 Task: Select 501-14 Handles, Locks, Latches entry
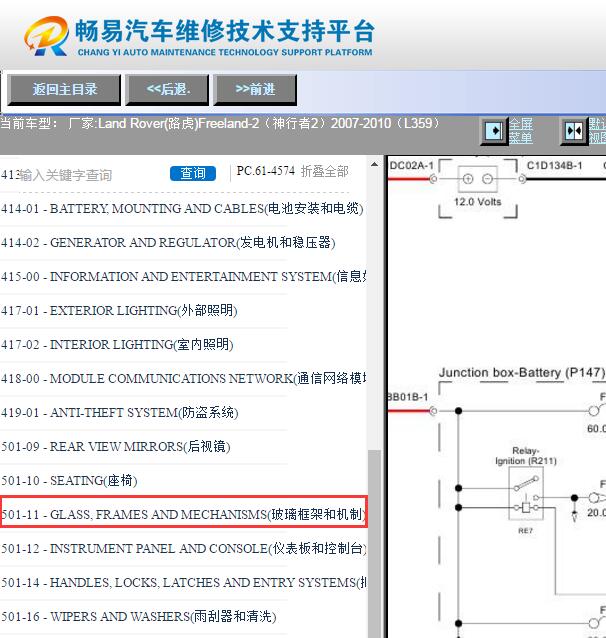click(x=183, y=583)
